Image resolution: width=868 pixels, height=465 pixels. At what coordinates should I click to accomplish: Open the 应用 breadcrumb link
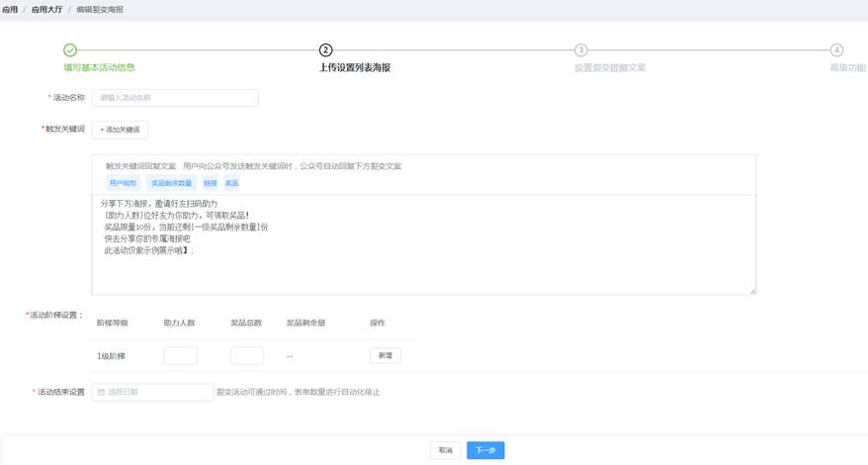click(10, 10)
